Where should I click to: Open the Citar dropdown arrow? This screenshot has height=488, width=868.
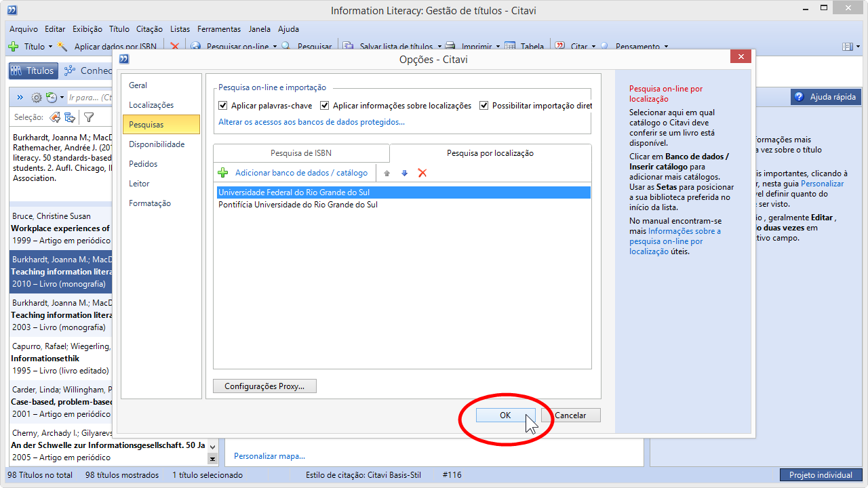tap(593, 47)
